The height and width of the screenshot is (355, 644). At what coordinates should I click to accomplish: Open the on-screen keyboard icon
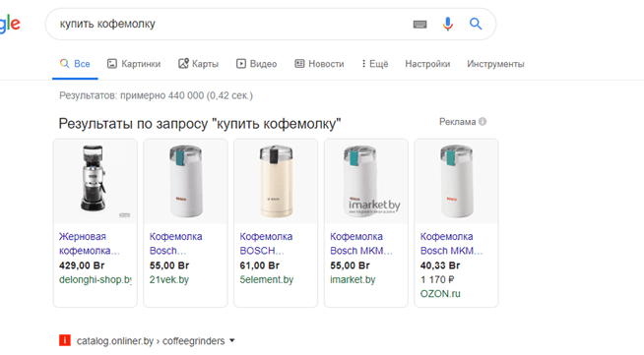click(x=419, y=25)
